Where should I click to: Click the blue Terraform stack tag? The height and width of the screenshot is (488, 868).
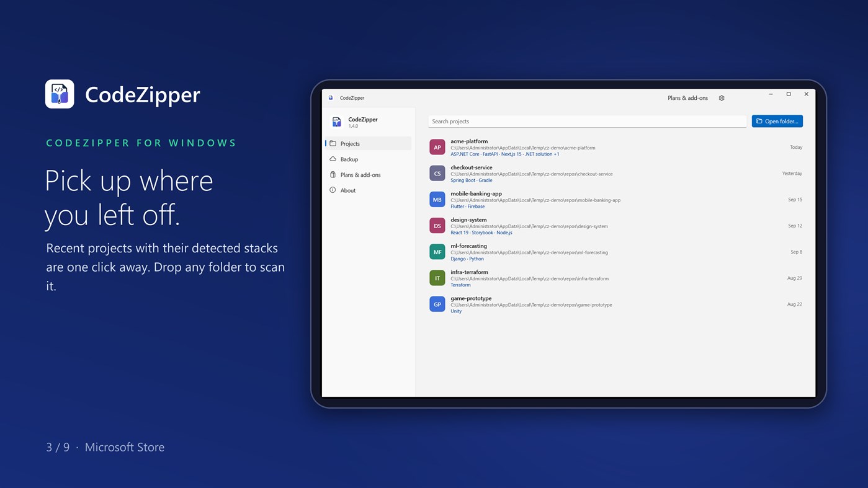[x=460, y=285]
